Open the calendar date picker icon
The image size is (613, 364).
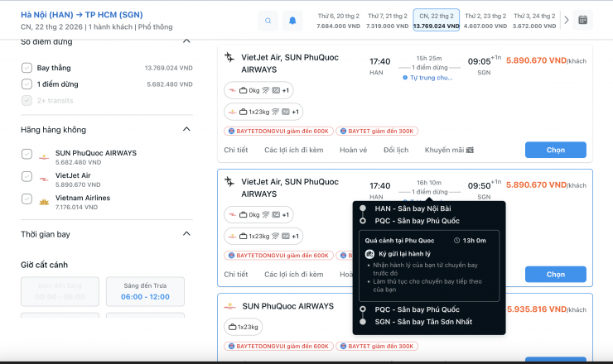582,21
